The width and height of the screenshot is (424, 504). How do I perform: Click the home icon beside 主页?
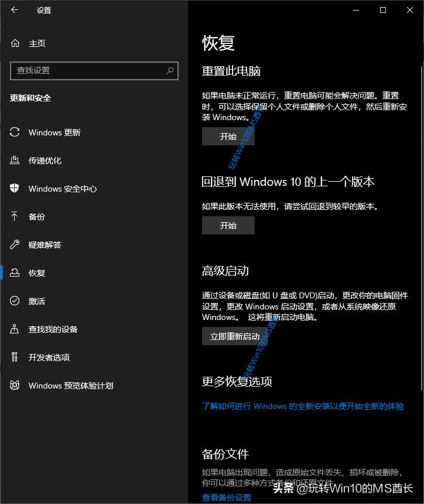pos(15,43)
